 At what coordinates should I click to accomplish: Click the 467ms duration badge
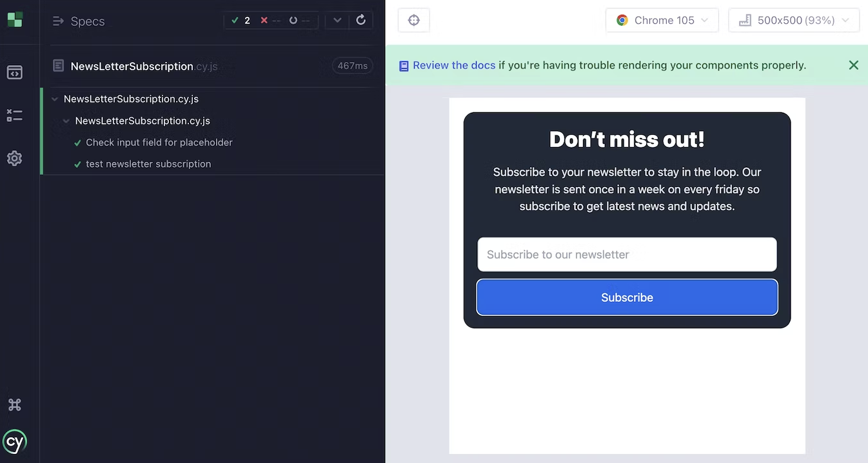(353, 66)
